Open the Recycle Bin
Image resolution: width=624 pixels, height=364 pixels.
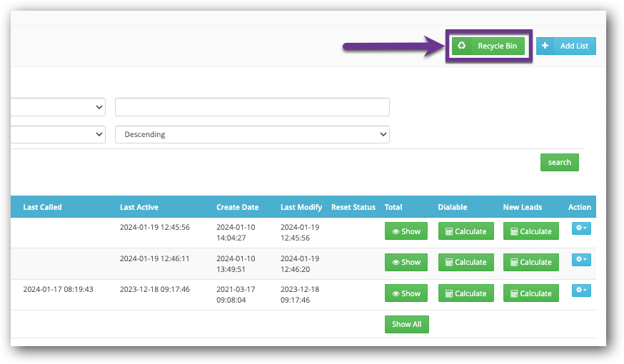click(x=488, y=46)
